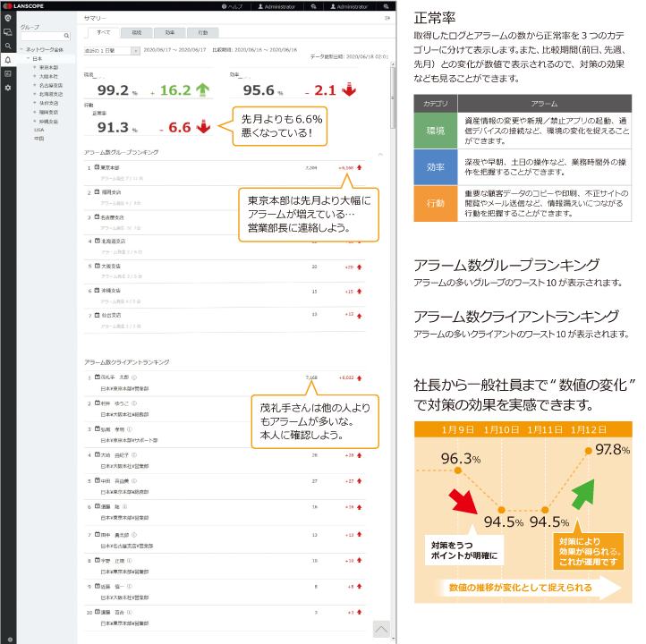Switch to the すべて tab
Screen dimensions: 646x644
[x=104, y=31]
